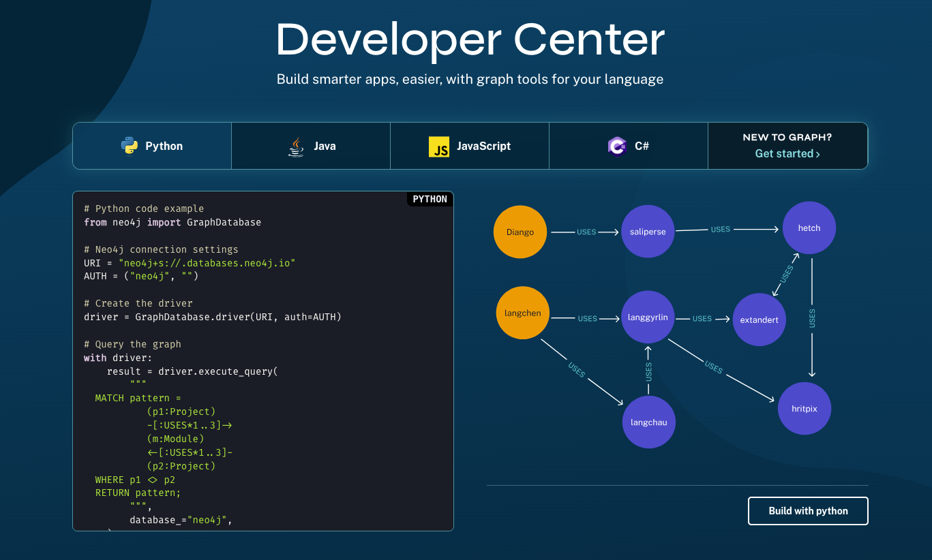Image resolution: width=932 pixels, height=560 pixels.
Task: Click the Java coffee cup logo
Action: pos(295,146)
